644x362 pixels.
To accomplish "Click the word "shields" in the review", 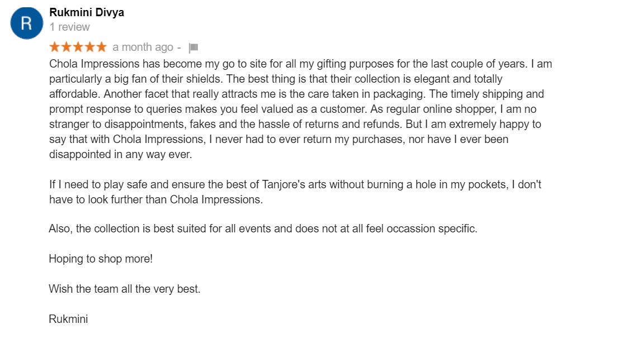I will tap(203, 79).
